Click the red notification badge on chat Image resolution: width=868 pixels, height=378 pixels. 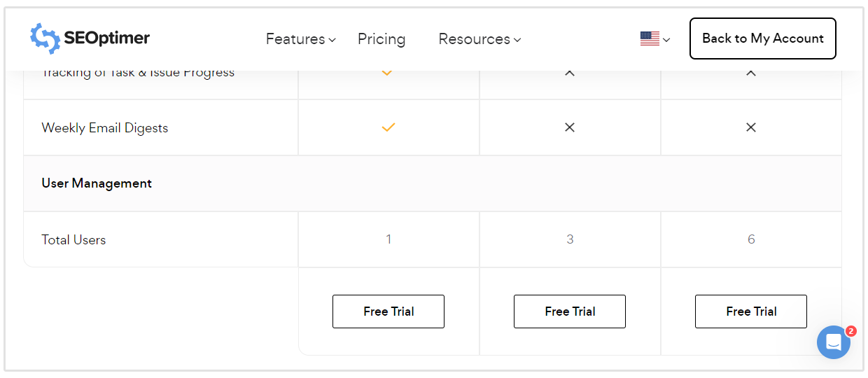pyautogui.click(x=850, y=331)
